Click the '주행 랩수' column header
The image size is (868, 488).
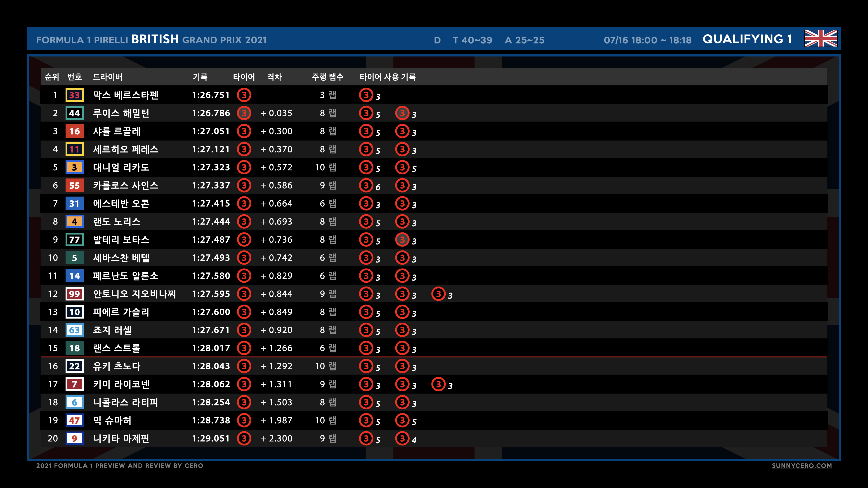(328, 77)
